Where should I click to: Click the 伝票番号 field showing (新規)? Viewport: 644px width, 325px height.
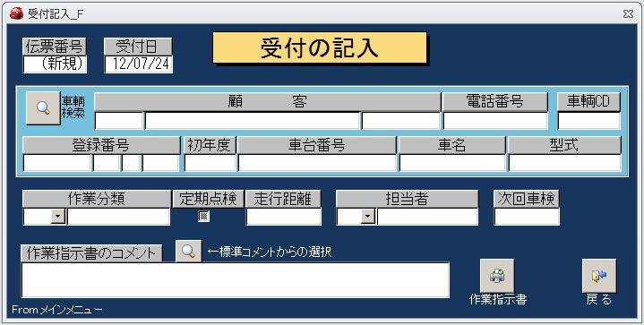coord(55,64)
